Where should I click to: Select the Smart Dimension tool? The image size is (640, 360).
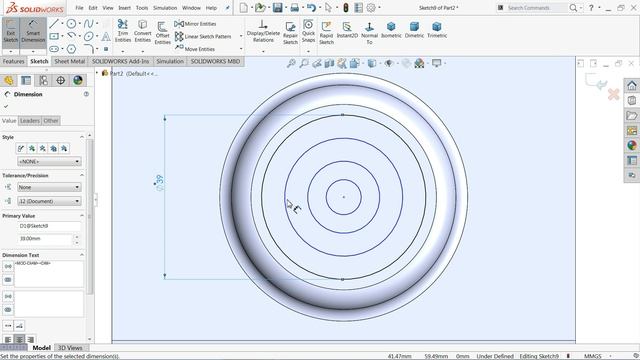click(33, 32)
